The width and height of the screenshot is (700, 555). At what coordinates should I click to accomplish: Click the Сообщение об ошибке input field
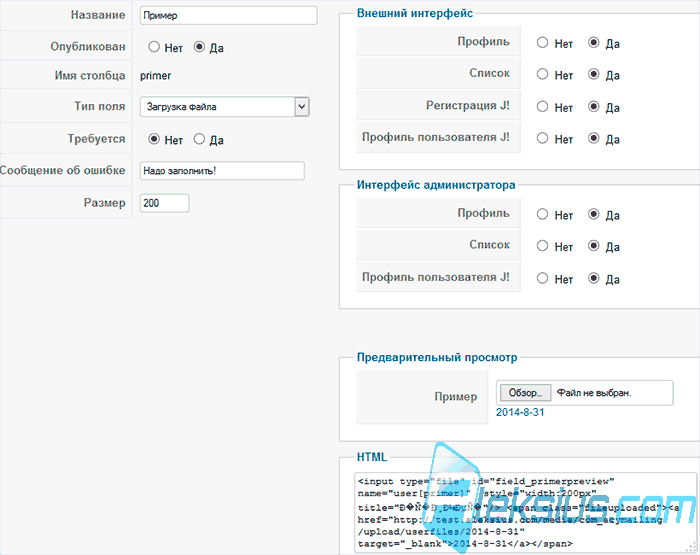pyautogui.click(x=222, y=171)
